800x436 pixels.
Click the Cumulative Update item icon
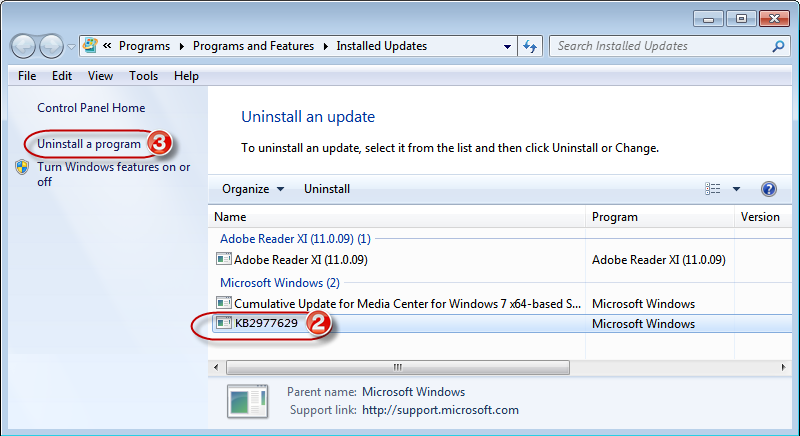tap(223, 303)
